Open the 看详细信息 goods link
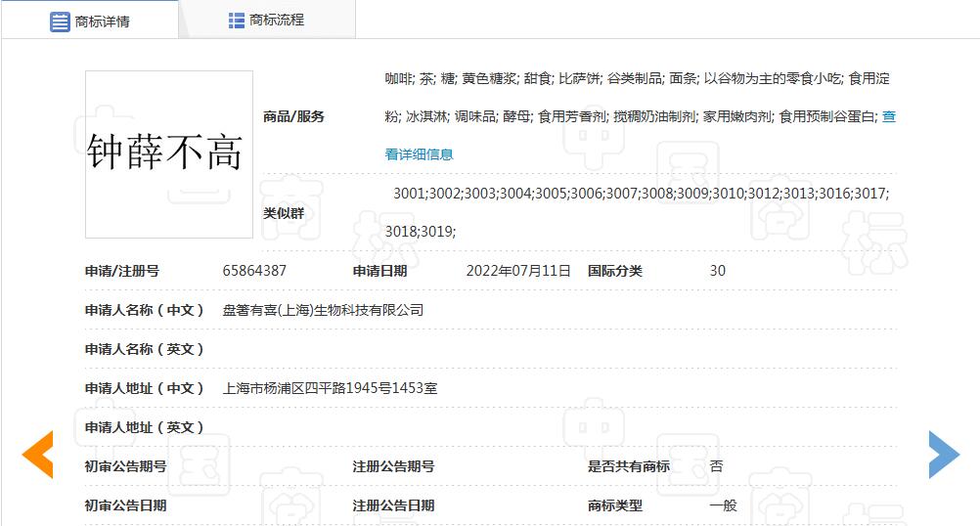This screenshot has width=980, height=526. (x=419, y=153)
